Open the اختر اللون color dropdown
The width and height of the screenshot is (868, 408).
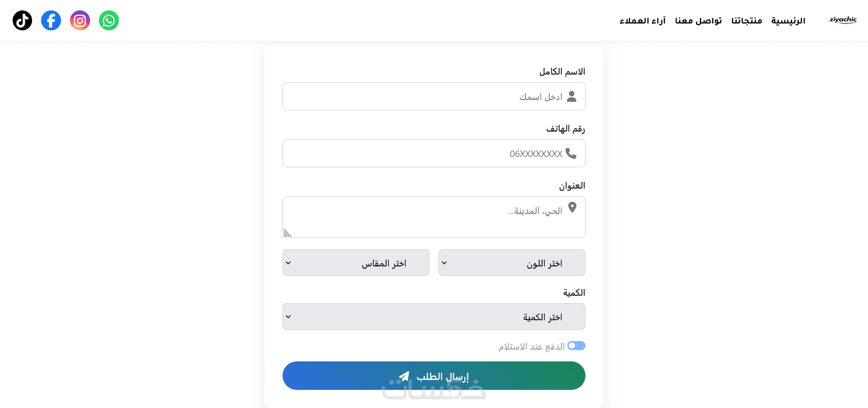[x=512, y=263]
